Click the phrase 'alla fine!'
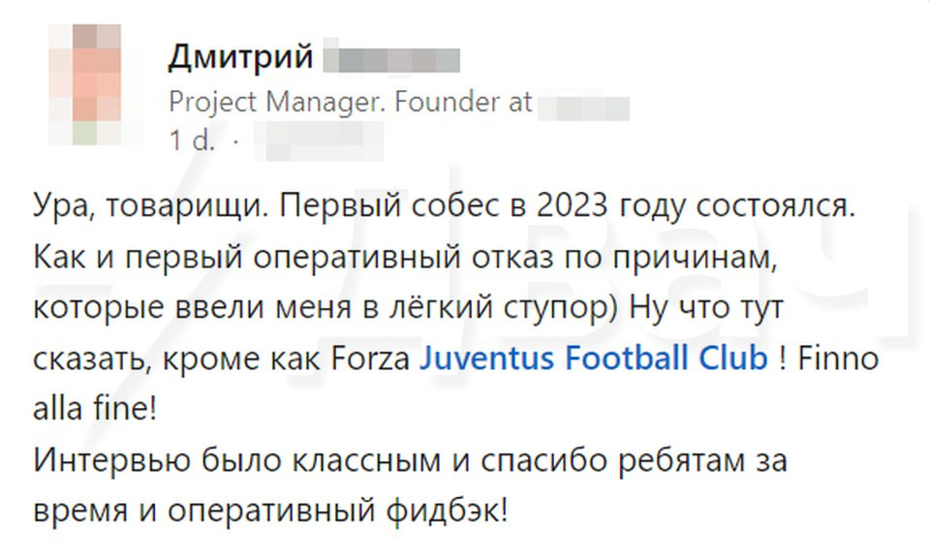The width and height of the screenshot is (930, 560). 95,409
